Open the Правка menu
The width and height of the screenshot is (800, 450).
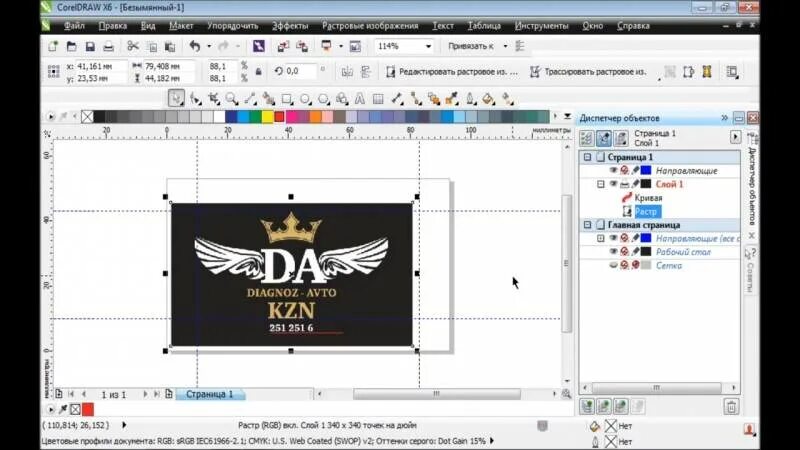(x=113, y=26)
